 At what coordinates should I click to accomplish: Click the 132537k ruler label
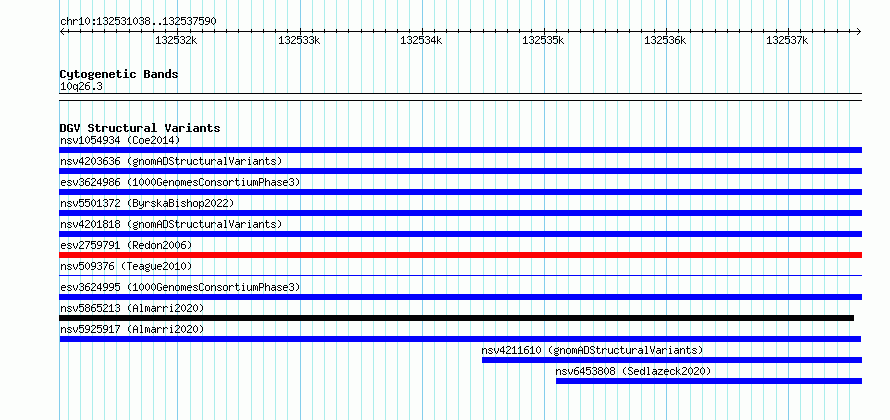point(787,40)
